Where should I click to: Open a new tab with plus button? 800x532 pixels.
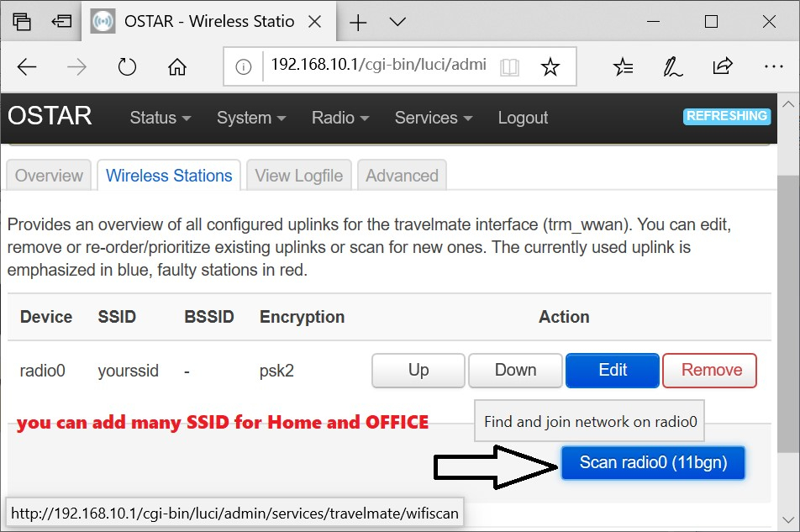click(358, 22)
